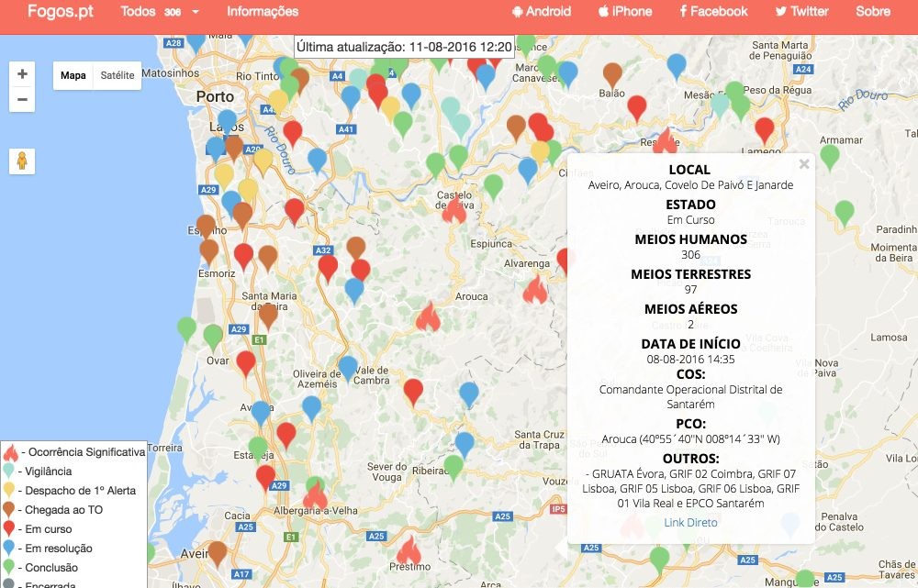Click the green marker near Armamar

coord(829,156)
